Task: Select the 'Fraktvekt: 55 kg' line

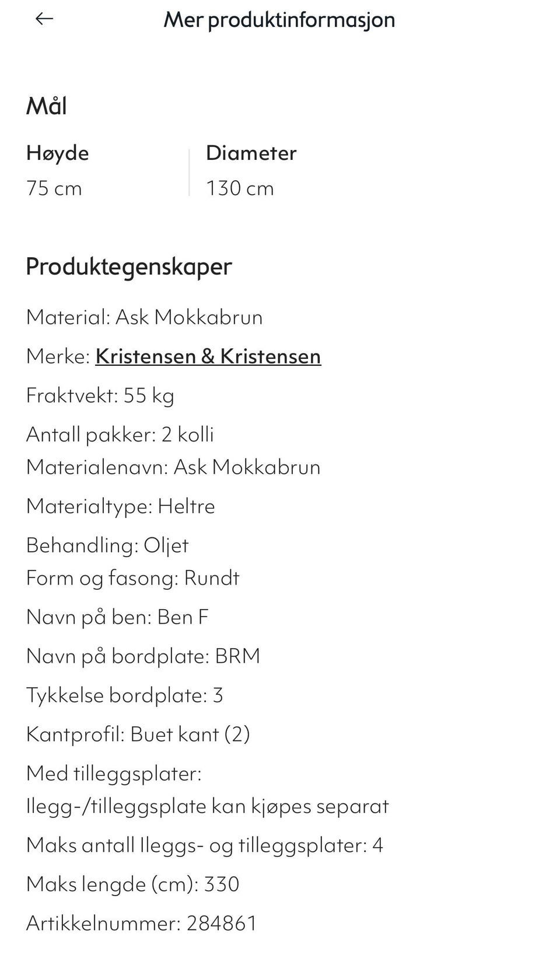Action: coord(100,396)
